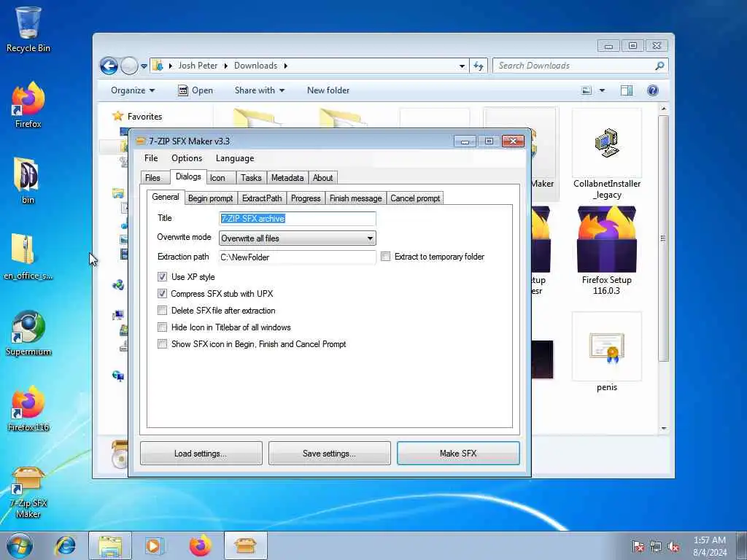
Task: Click New folder in the Explorer toolbar
Action: coord(328,90)
